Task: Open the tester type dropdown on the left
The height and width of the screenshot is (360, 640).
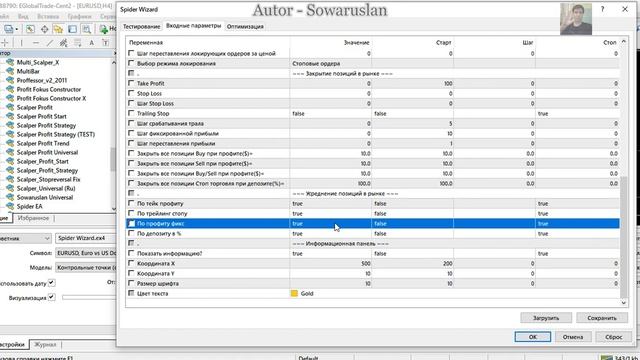Action: click(x=25, y=238)
